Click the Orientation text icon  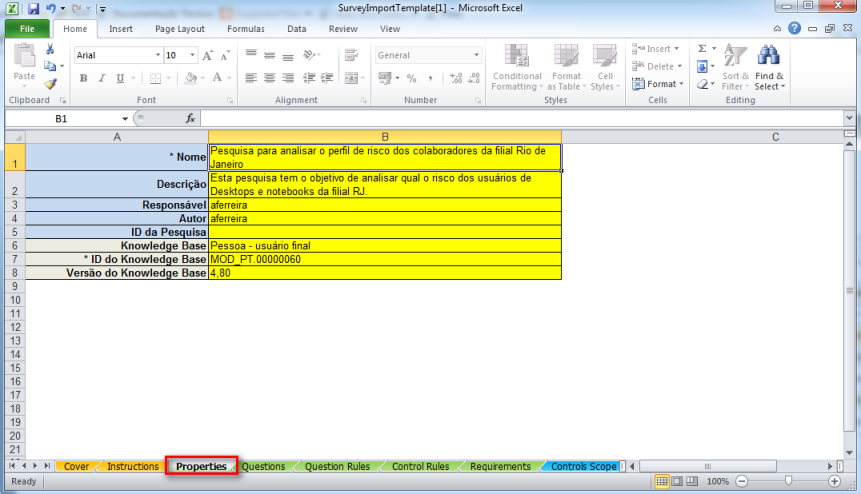point(309,55)
